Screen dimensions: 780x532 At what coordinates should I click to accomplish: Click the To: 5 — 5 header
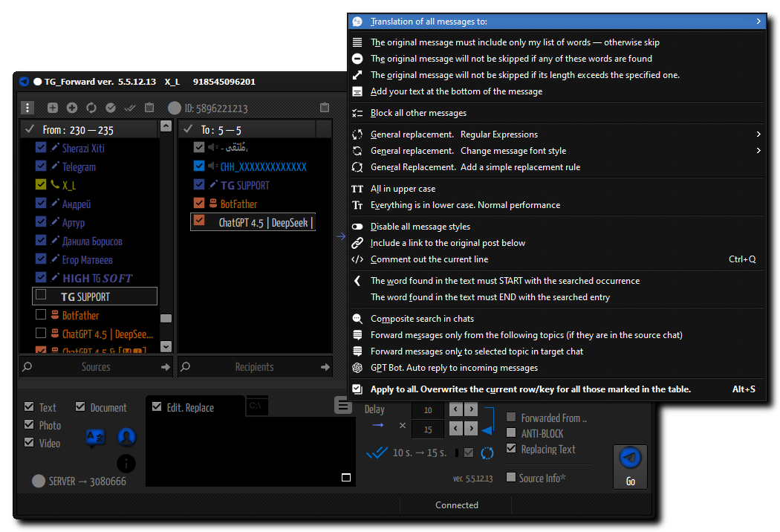[247, 130]
